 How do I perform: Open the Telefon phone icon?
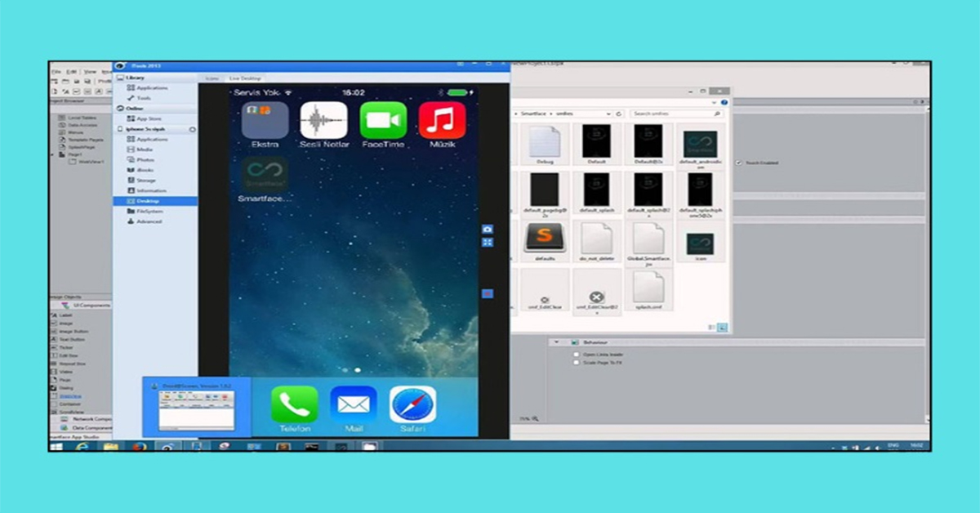(295, 405)
